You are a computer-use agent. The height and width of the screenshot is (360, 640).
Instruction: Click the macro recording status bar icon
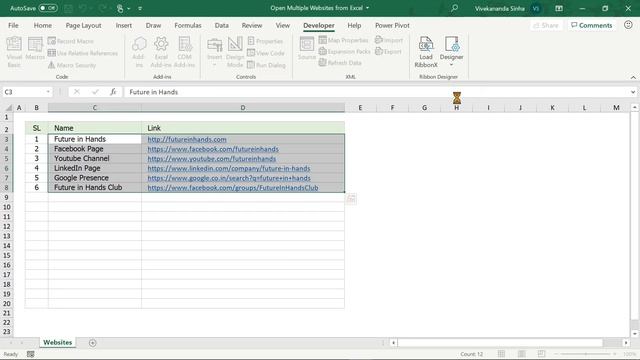point(31,354)
